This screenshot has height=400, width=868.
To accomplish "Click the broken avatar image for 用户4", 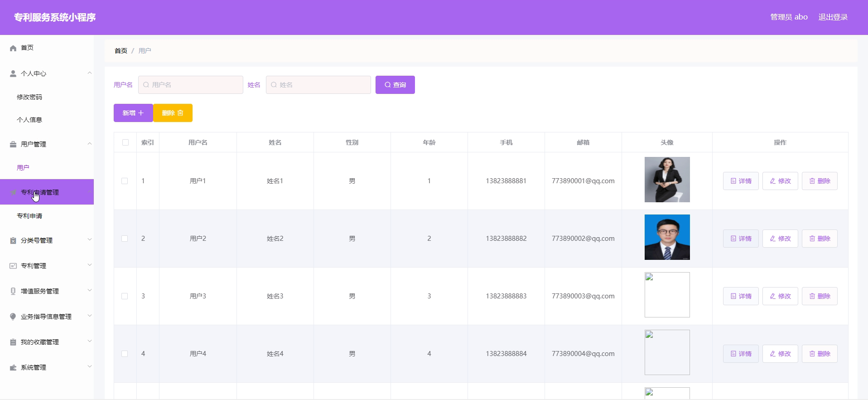I will pos(667,352).
